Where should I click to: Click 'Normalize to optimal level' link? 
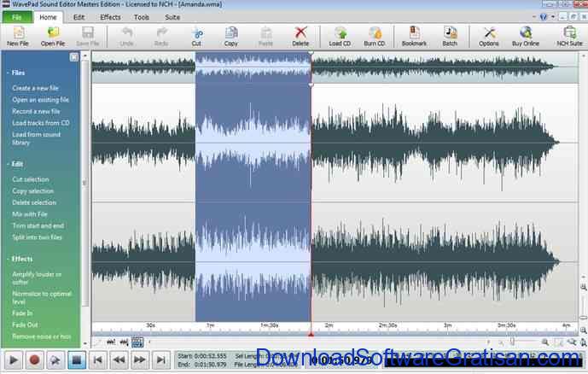[x=42, y=298]
